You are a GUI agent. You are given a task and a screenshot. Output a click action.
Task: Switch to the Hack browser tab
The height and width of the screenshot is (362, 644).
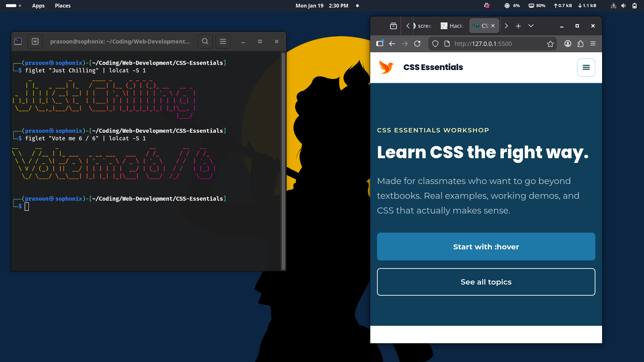point(452,26)
